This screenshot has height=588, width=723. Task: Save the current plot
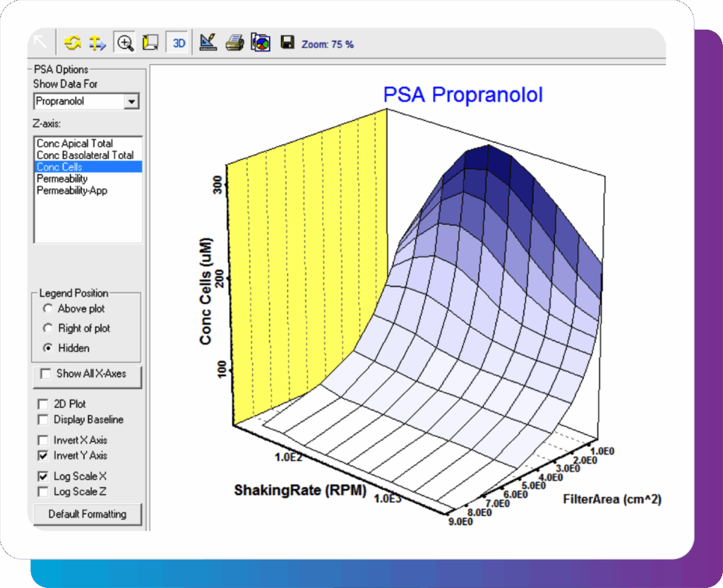point(287,42)
